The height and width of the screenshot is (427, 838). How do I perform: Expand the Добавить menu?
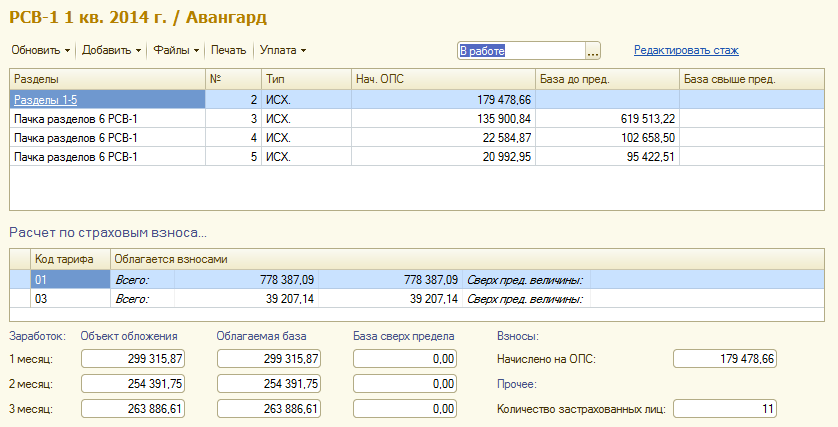[110, 50]
